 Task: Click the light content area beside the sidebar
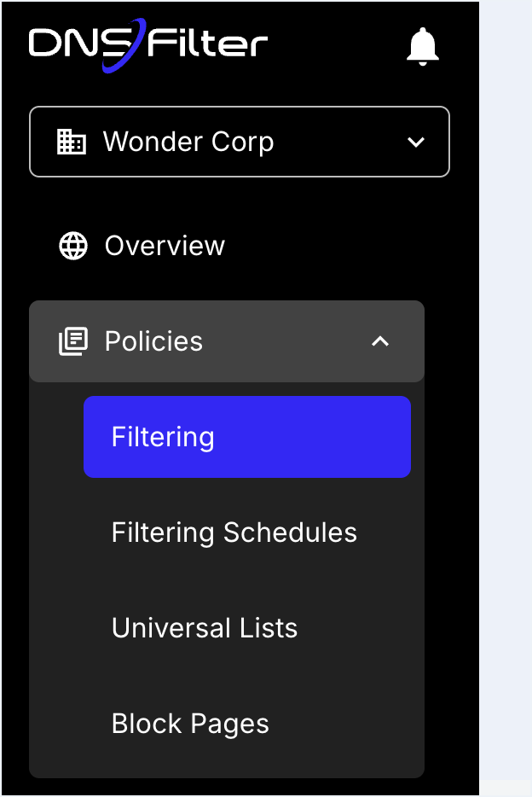pyautogui.click(x=506, y=390)
